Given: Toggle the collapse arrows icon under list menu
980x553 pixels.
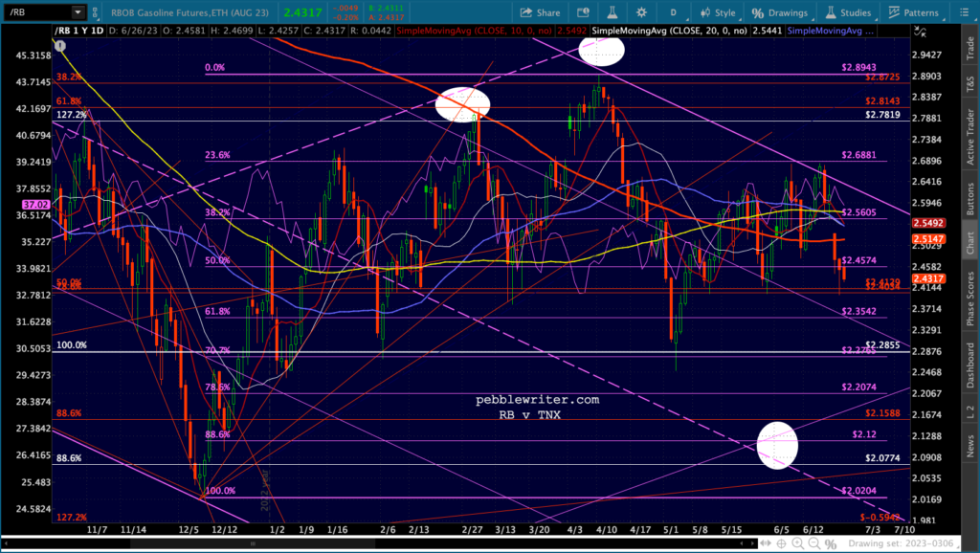Looking at the screenshot, I should tap(920, 32).
